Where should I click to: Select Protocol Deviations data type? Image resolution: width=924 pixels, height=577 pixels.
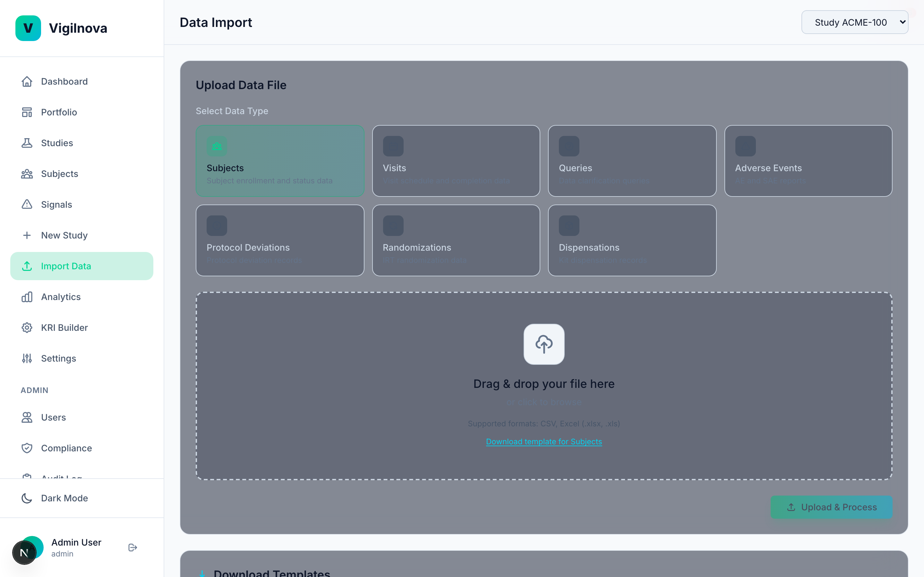point(280,240)
